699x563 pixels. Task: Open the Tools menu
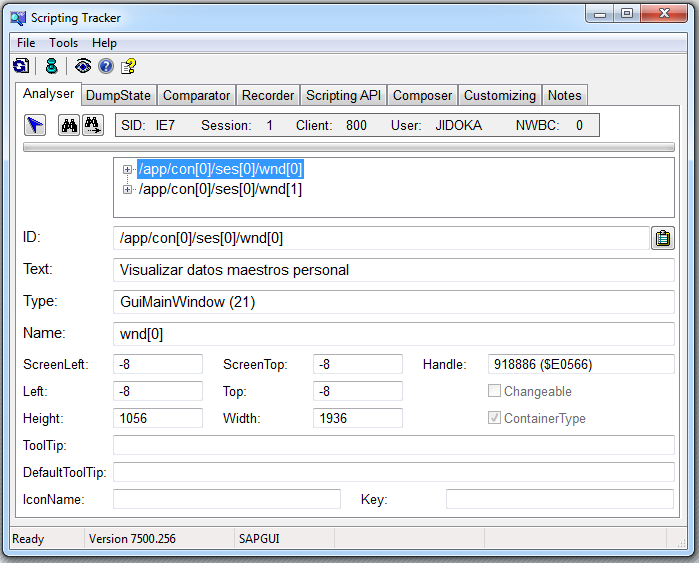click(x=63, y=43)
